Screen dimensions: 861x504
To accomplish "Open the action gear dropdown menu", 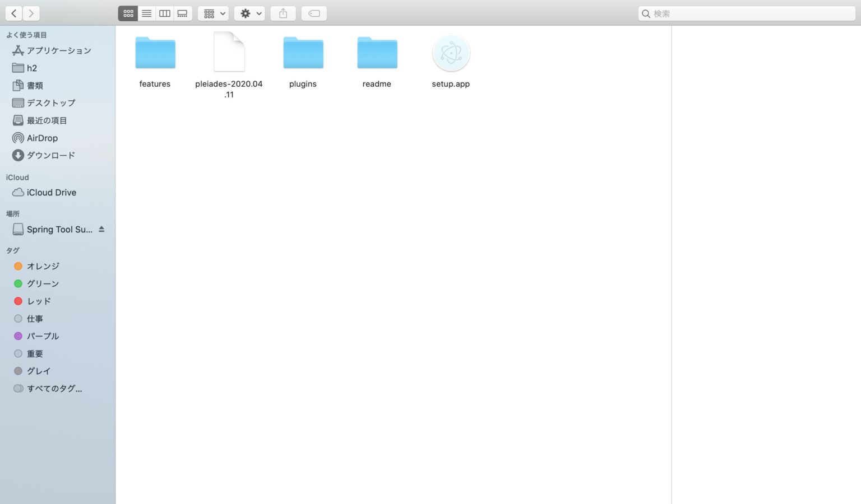I will [249, 13].
